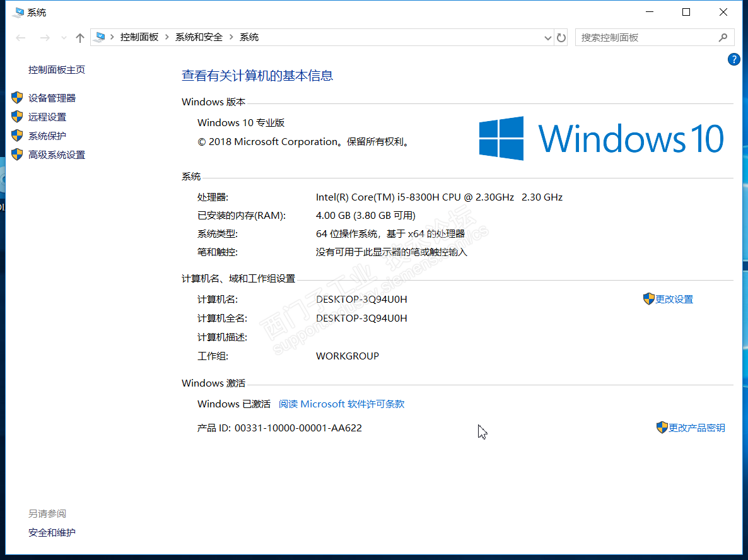Click the shield icon beside 更改产品密钥
The height and width of the screenshot is (560, 748).
[662, 428]
